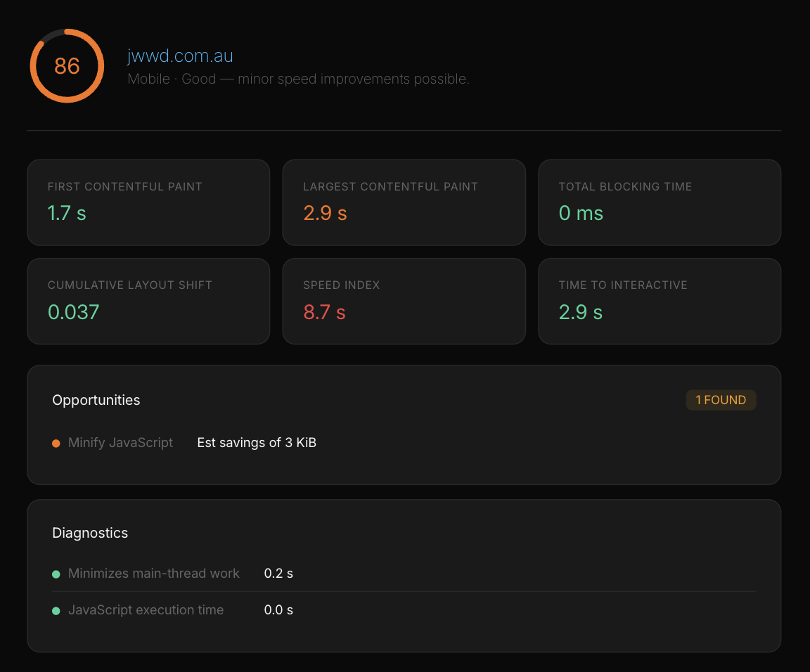810x672 pixels.
Task: Click the 0.2 s diagnostic value
Action: (278, 574)
